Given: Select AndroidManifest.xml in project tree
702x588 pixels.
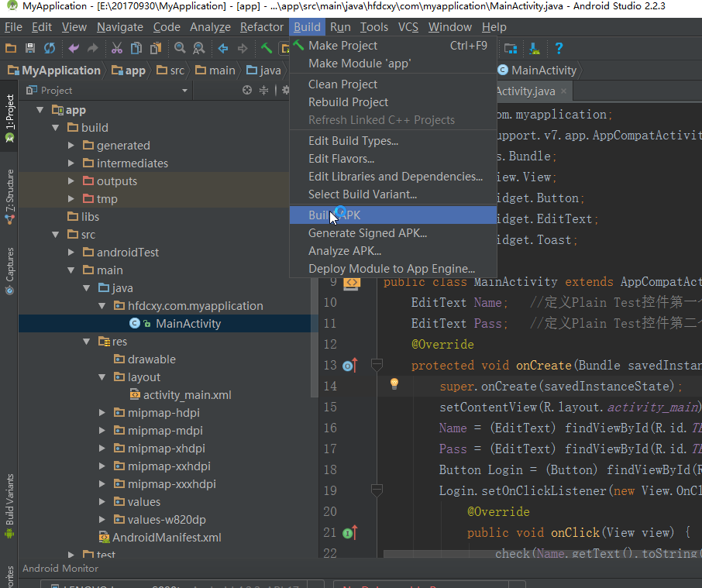Looking at the screenshot, I should click(160, 538).
